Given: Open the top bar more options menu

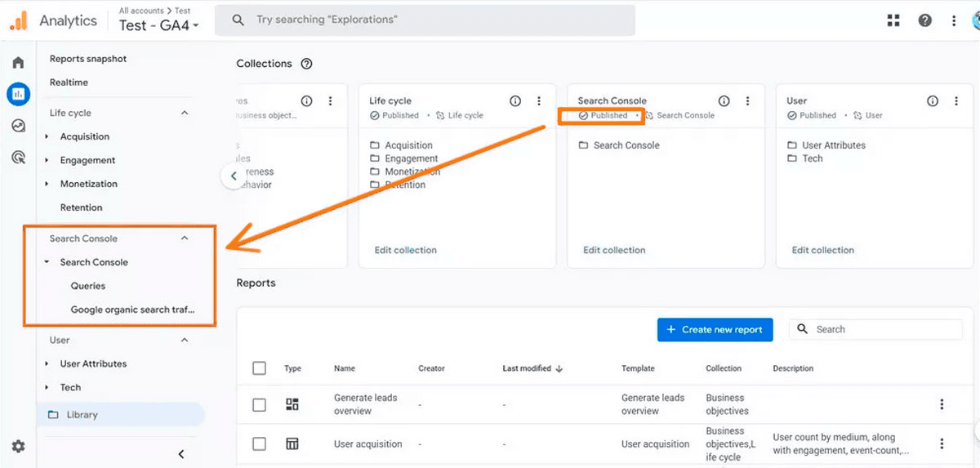Looking at the screenshot, I should [x=954, y=20].
